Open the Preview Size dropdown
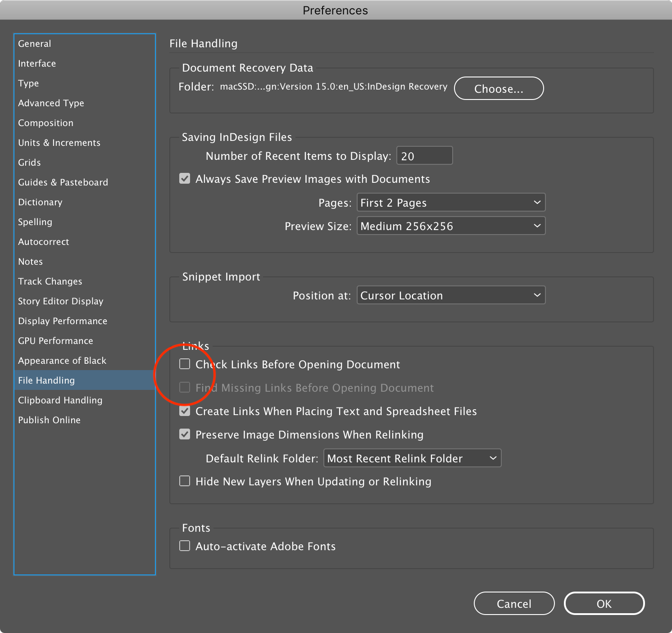This screenshot has width=672, height=633. click(x=450, y=226)
